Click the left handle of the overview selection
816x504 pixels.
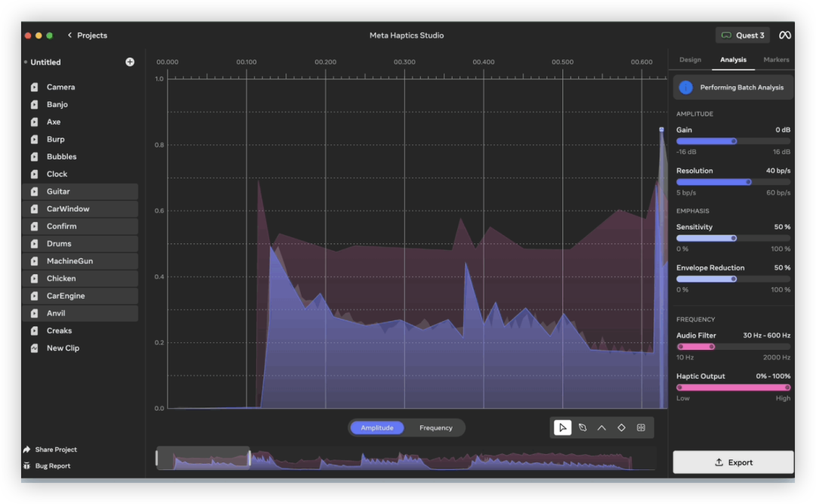point(156,458)
